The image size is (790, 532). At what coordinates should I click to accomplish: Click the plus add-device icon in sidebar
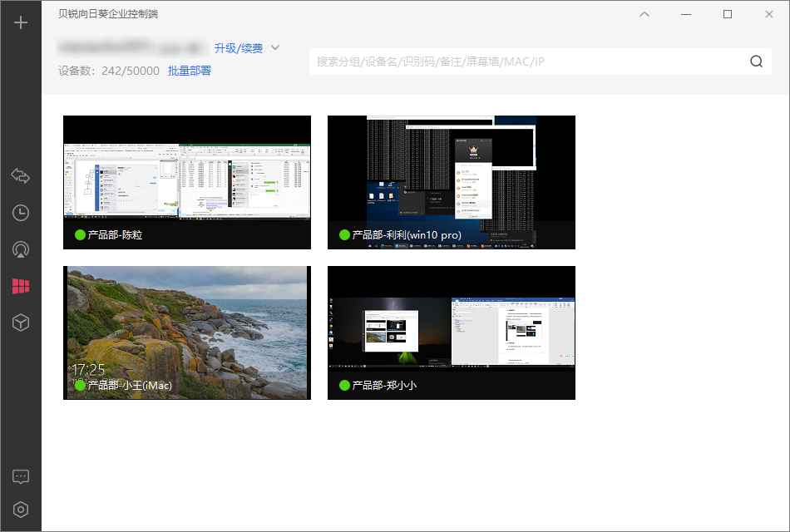(21, 22)
